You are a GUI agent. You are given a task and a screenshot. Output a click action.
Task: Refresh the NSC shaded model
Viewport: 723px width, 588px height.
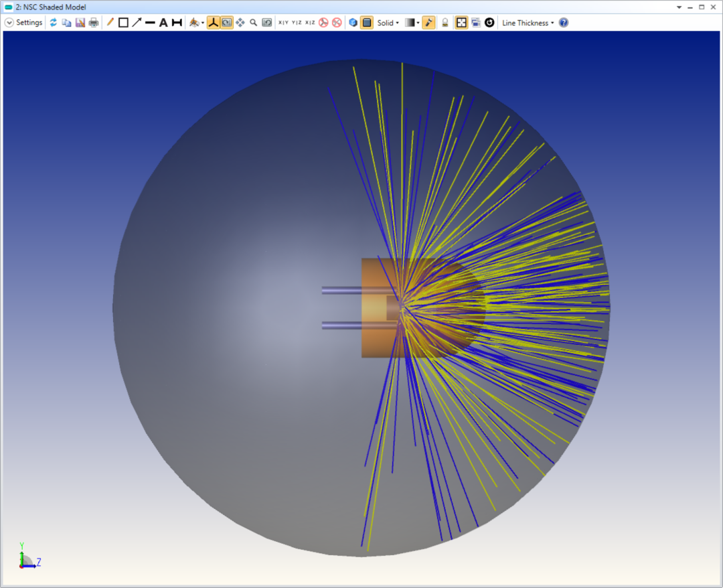pos(53,22)
